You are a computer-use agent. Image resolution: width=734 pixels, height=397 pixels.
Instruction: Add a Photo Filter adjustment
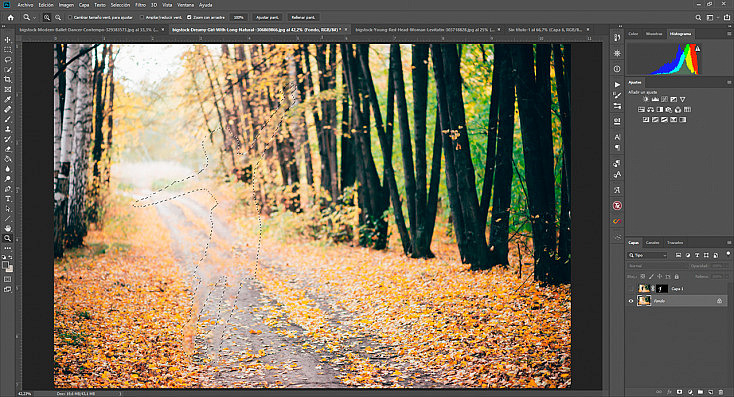pos(669,110)
